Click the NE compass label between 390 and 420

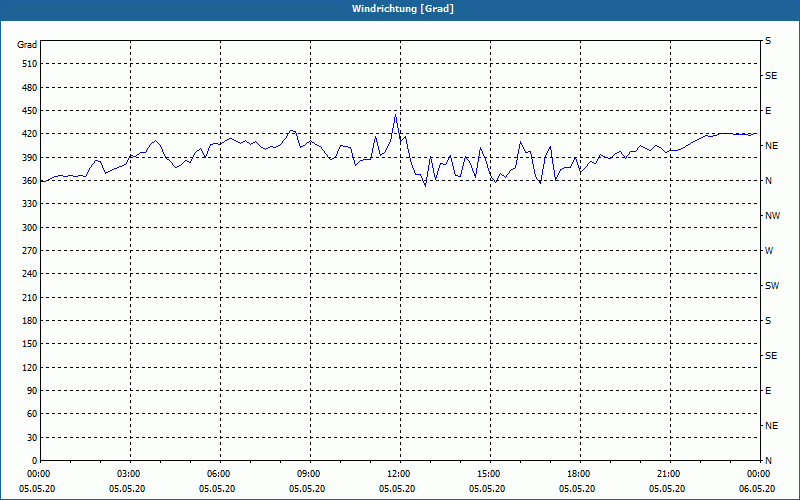tap(771, 146)
